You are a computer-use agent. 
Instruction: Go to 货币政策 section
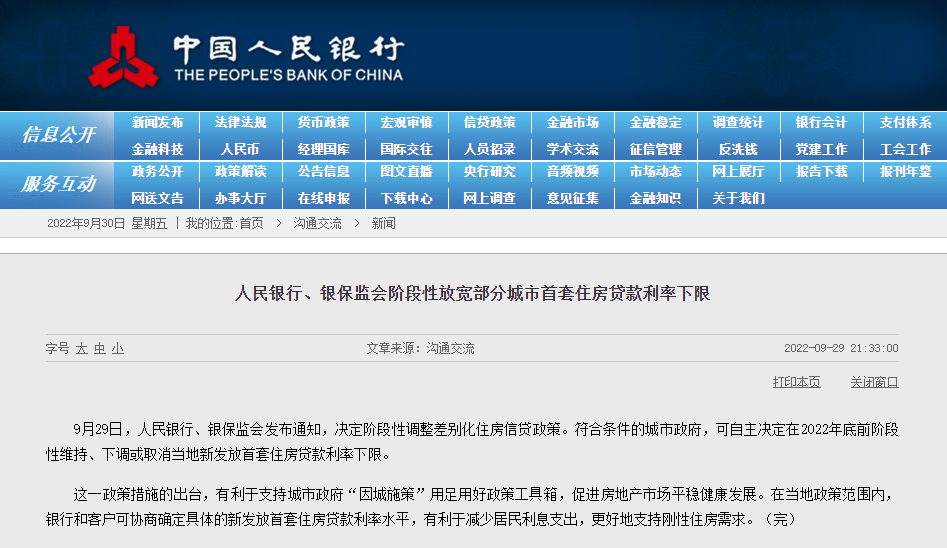click(x=323, y=123)
